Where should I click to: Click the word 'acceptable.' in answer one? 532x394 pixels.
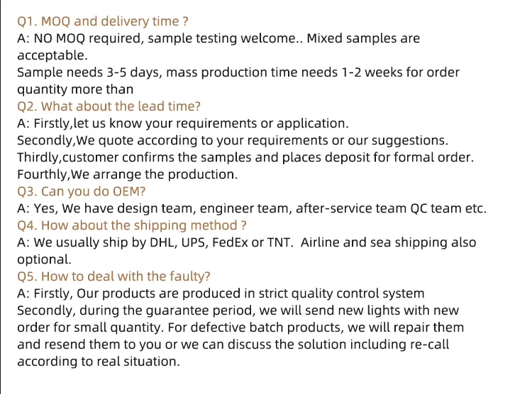[52, 55]
